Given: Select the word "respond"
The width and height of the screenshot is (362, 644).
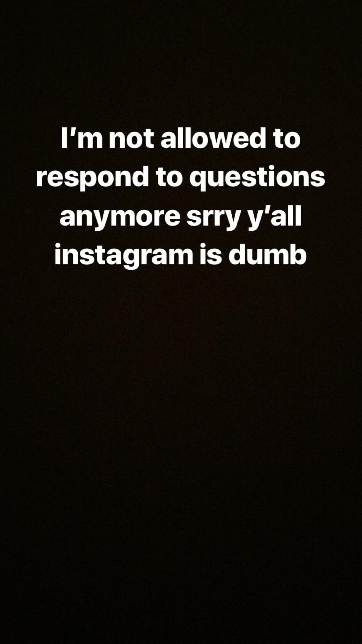Looking at the screenshot, I should 92,178.
